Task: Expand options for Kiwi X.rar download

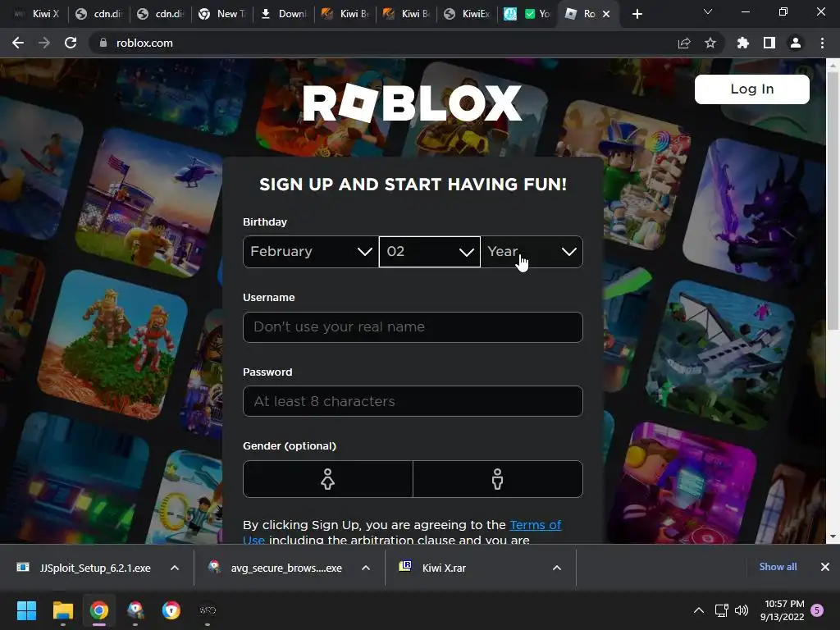Action: [x=557, y=568]
